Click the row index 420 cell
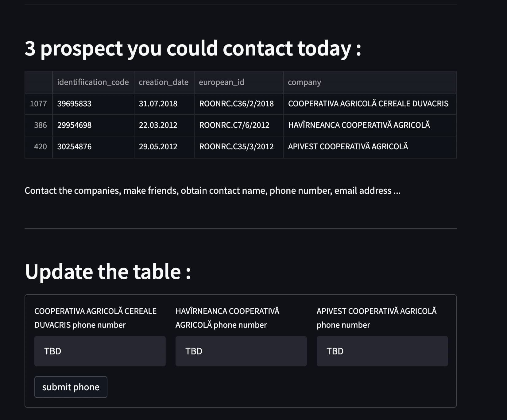 pyautogui.click(x=40, y=147)
